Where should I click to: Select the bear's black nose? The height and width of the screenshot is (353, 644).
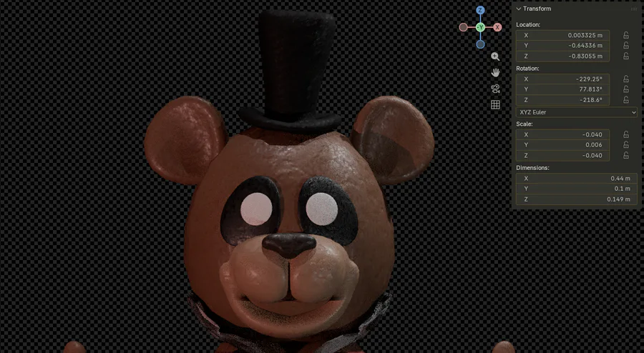pyautogui.click(x=289, y=245)
